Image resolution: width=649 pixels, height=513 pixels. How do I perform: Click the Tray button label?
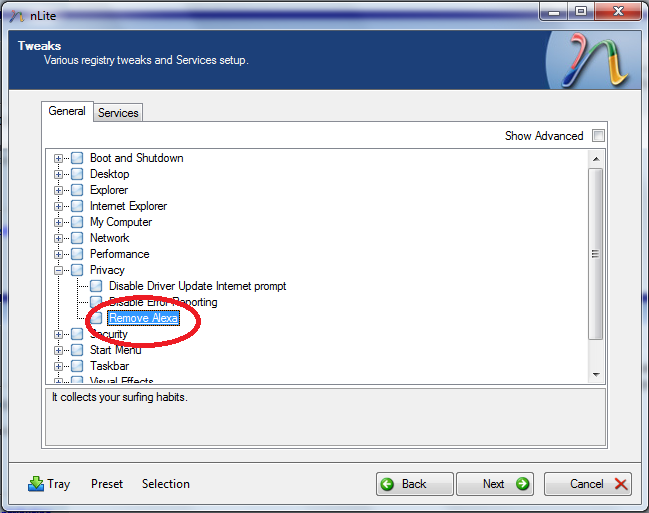58,484
